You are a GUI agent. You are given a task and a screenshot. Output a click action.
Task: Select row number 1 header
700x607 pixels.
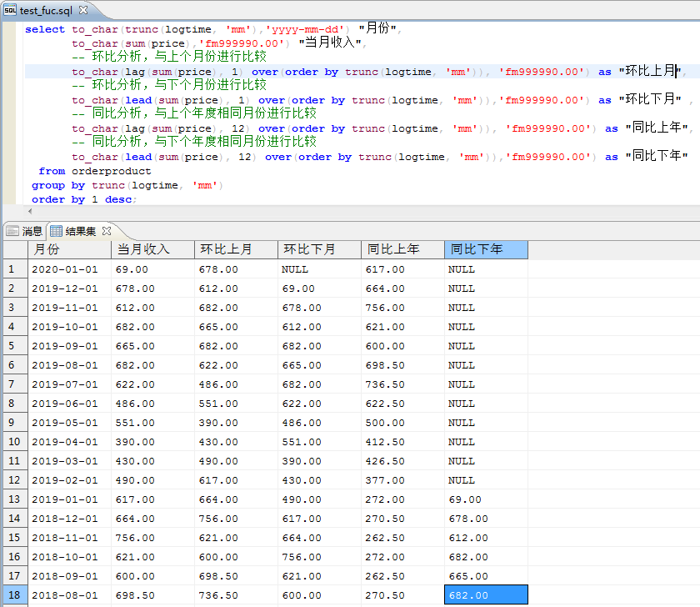click(14, 269)
